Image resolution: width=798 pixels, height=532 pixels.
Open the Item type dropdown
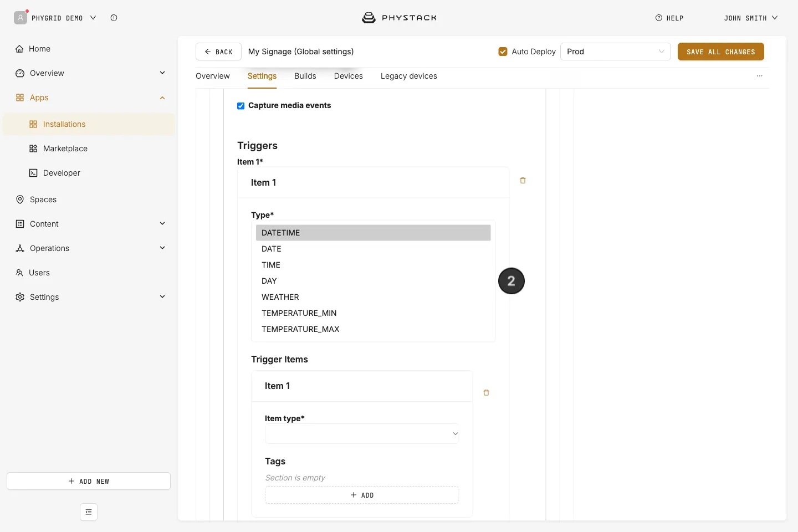(x=362, y=434)
